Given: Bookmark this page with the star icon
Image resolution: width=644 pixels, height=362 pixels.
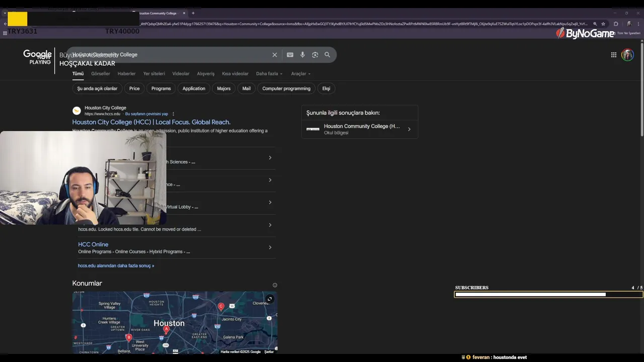Looking at the screenshot, I should click(x=603, y=24).
